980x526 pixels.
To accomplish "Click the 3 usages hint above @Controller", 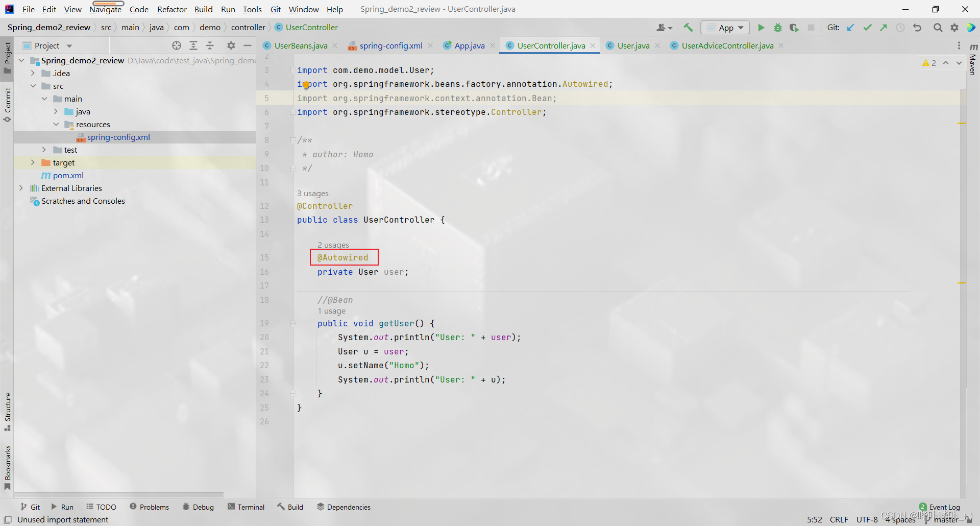I will 313,194.
